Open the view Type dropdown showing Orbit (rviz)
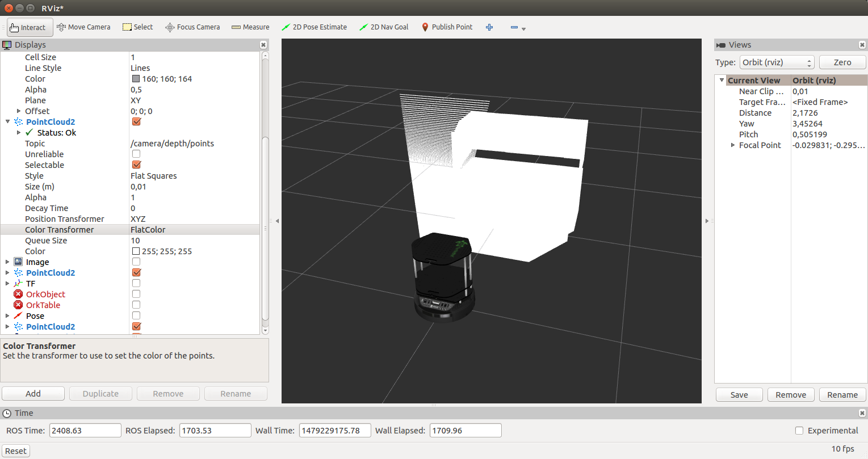The image size is (868, 459). point(777,62)
